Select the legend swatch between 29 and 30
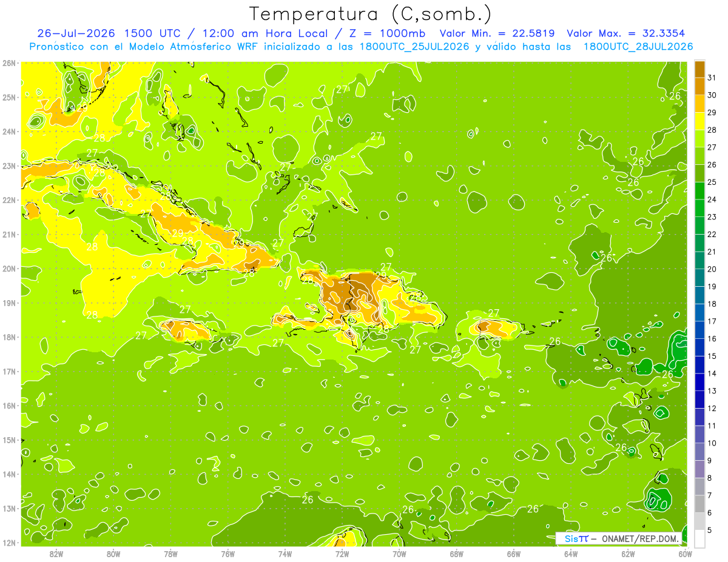728x562 pixels. 699,104
